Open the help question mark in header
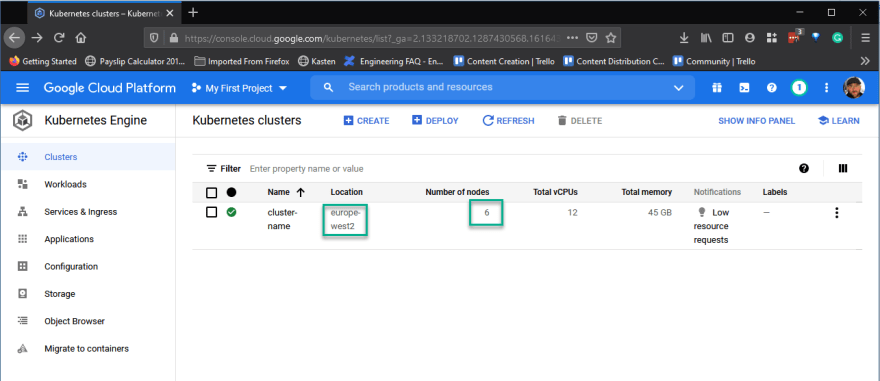 [x=772, y=88]
